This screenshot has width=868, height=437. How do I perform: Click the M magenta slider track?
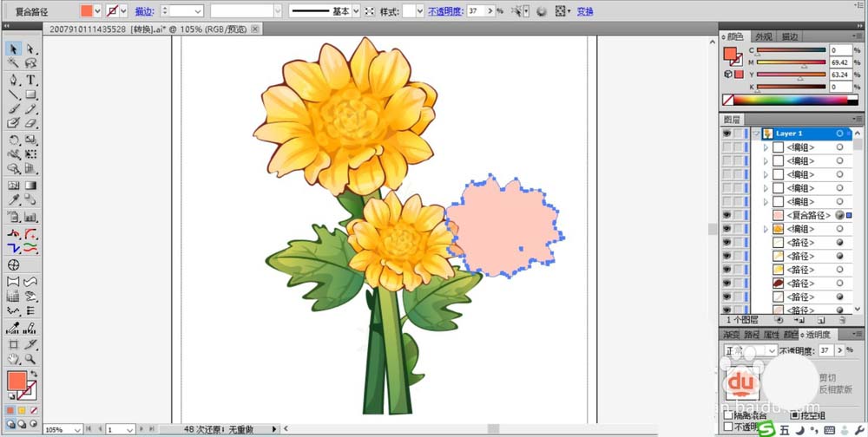791,62
